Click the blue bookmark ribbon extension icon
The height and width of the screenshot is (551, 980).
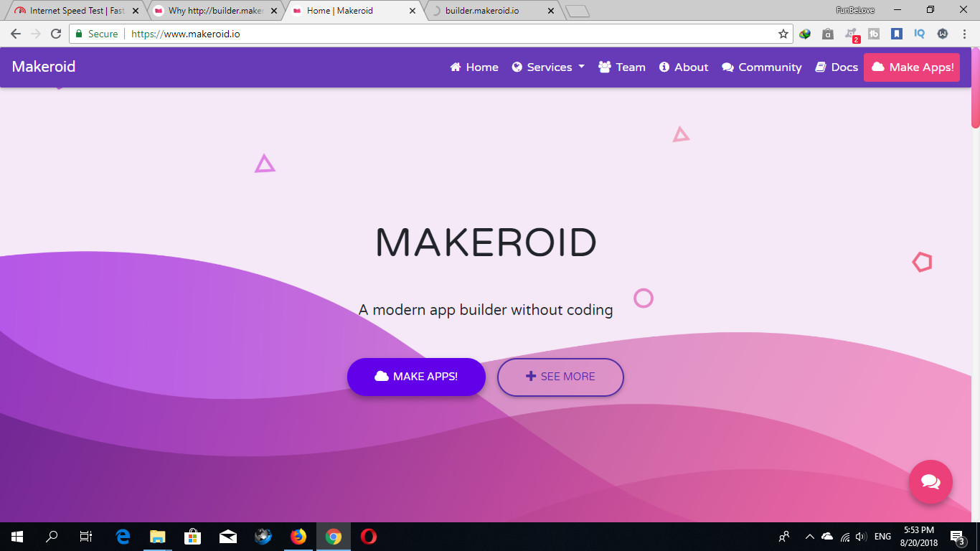pos(897,34)
